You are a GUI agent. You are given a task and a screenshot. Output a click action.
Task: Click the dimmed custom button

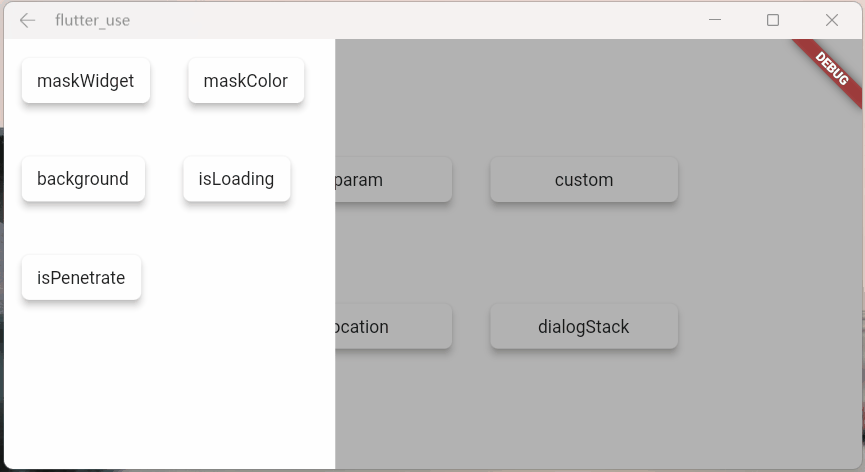coord(584,180)
